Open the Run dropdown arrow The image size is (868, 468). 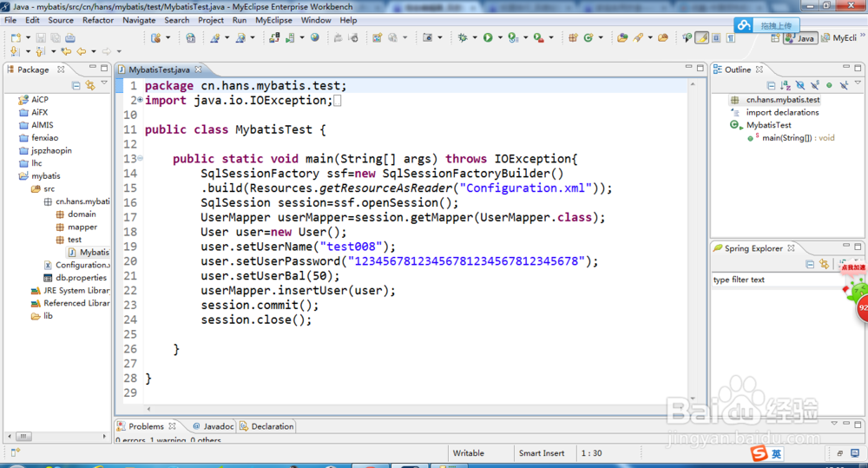tap(500, 37)
